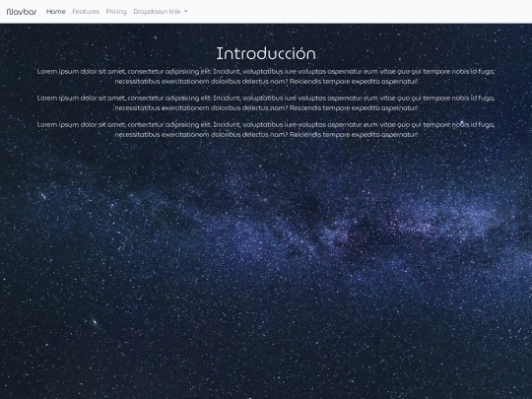
Task: Go to the Features nav link
Action: [x=86, y=12]
